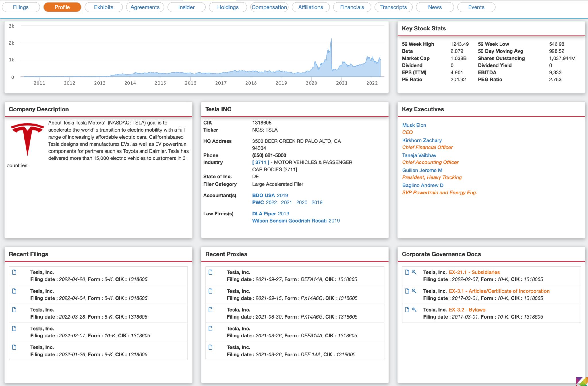Open the EX-21.1 - Subsidiaries document link

click(x=474, y=272)
